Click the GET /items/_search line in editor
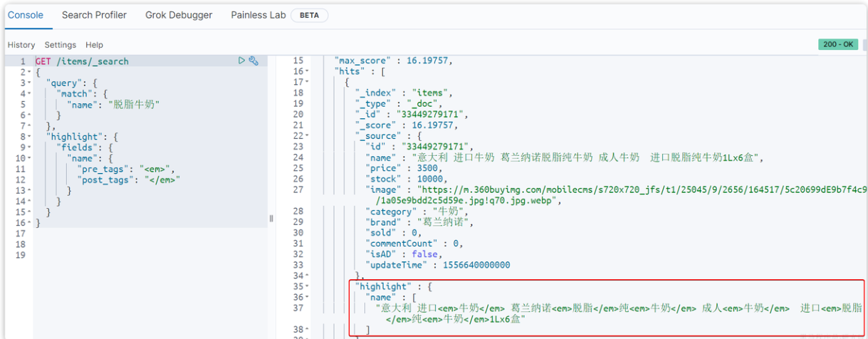868x339 pixels. (x=82, y=62)
